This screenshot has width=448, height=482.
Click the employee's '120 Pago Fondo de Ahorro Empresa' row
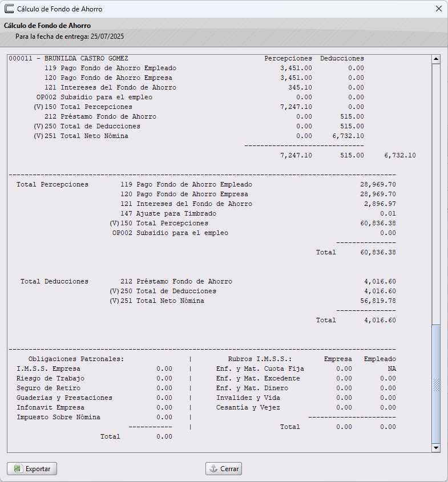click(204, 78)
